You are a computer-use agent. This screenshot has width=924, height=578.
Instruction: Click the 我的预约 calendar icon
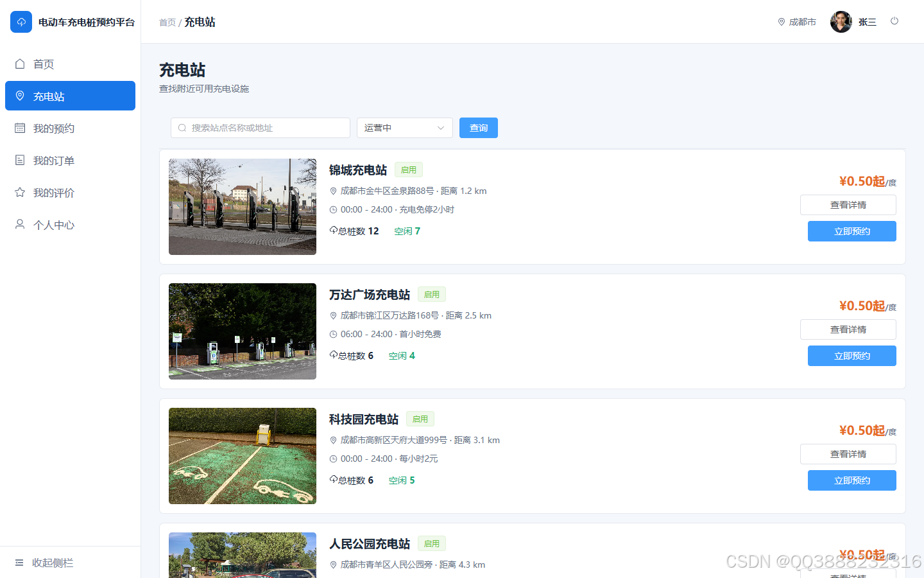[20, 128]
